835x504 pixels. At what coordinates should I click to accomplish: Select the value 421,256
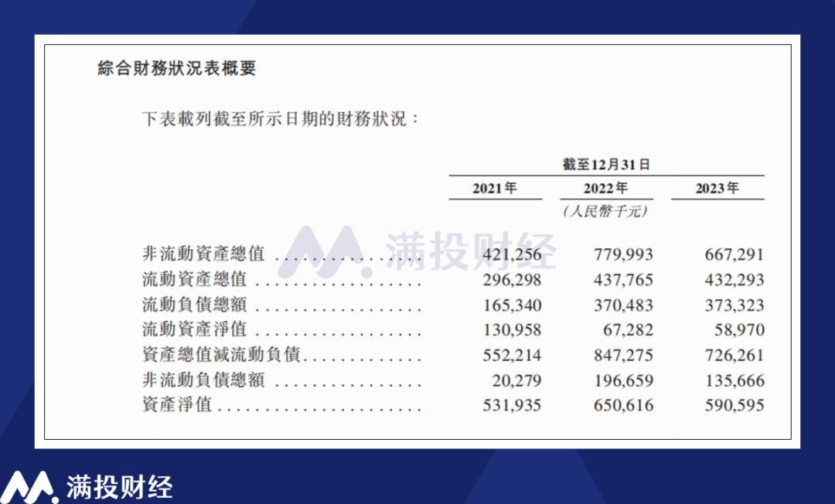512,254
